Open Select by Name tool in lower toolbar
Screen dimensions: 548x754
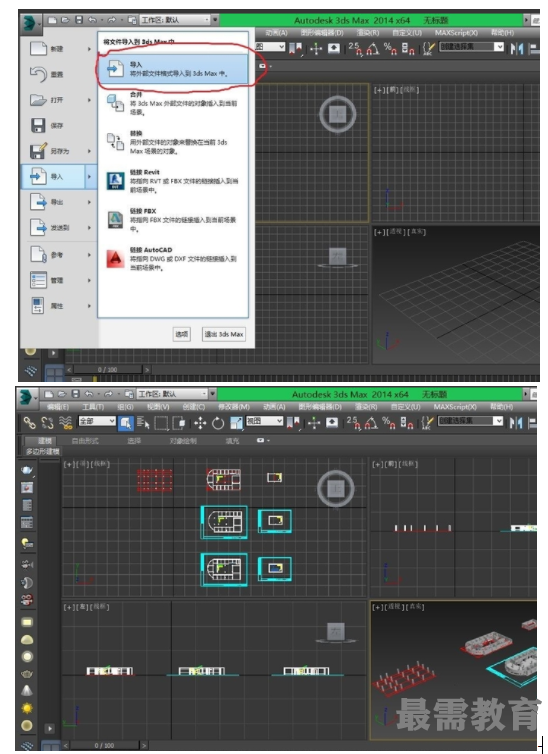[x=143, y=423]
